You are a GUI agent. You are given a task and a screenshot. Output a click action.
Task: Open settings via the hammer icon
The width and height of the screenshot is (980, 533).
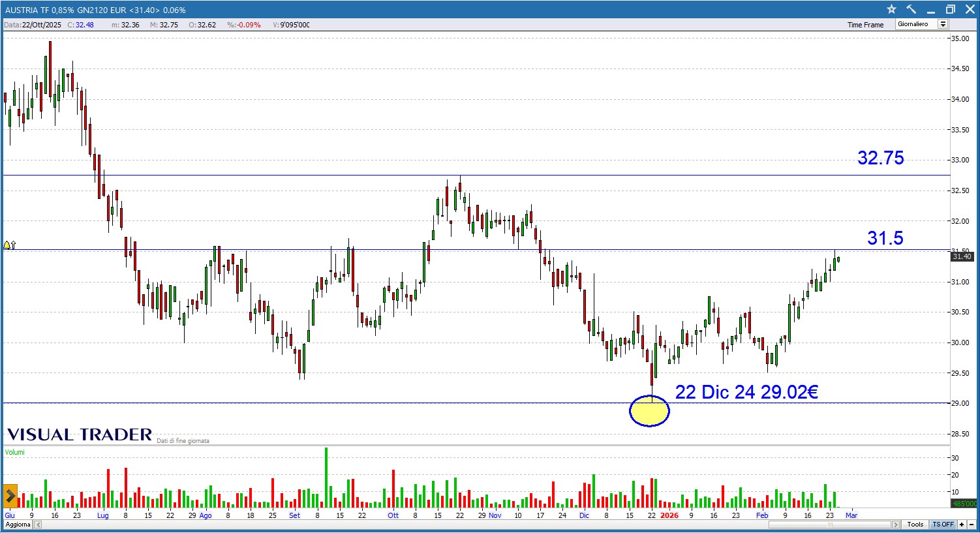coord(911,9)
